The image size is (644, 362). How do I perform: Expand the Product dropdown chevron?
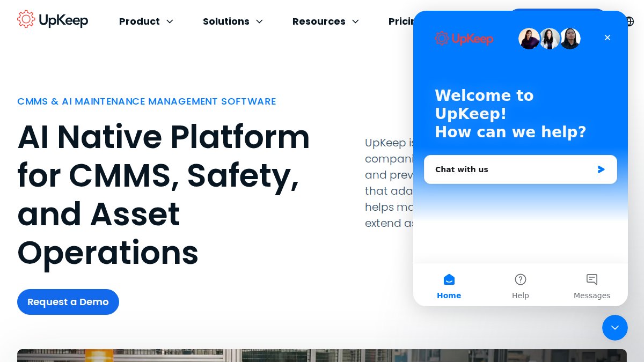point(170,21)
